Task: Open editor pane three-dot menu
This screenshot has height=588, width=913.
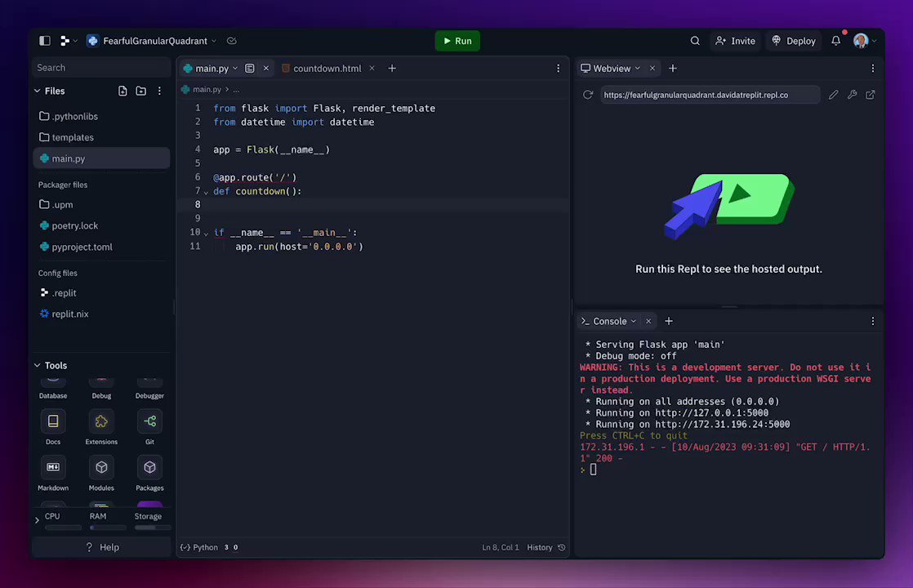Action: coord(558,68)
